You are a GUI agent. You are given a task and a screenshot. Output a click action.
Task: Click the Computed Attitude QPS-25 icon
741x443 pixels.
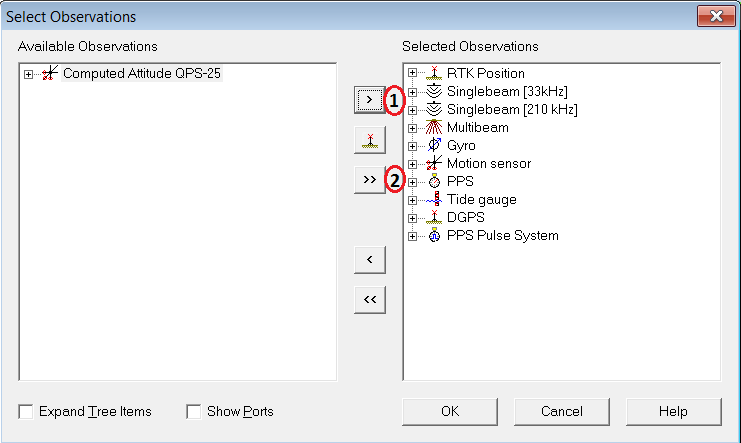coord(50,74)
